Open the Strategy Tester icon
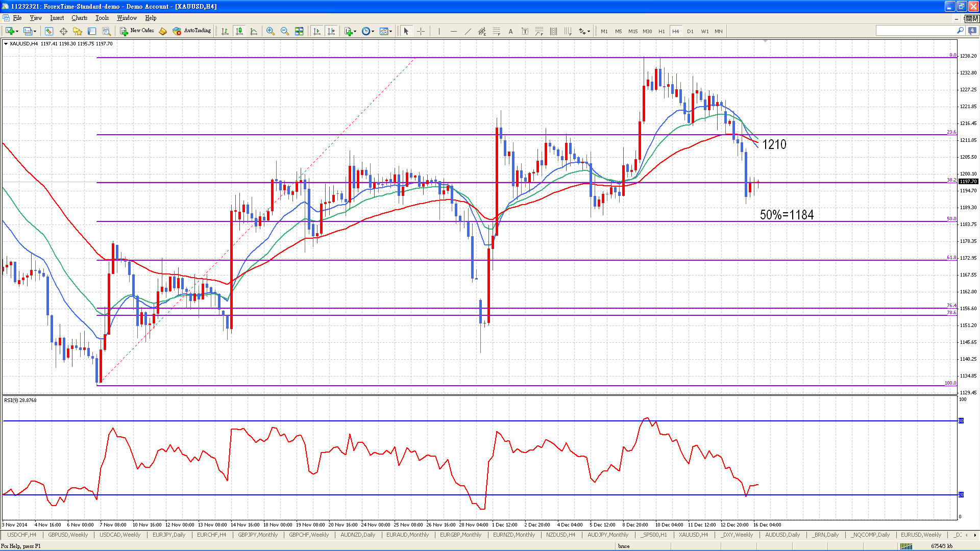The image size is (980, 551). coord(106,31)
